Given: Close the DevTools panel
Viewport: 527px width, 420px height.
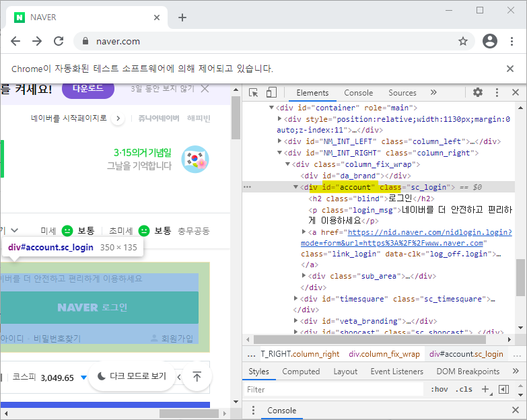Looking at the screenshot, I should click(516, 92).
